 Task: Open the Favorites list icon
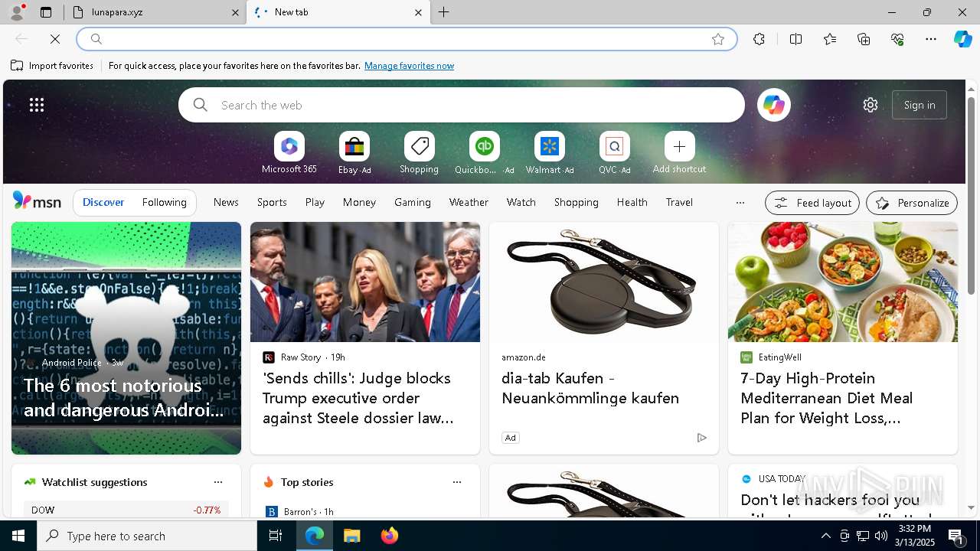[x=830, y=39]
